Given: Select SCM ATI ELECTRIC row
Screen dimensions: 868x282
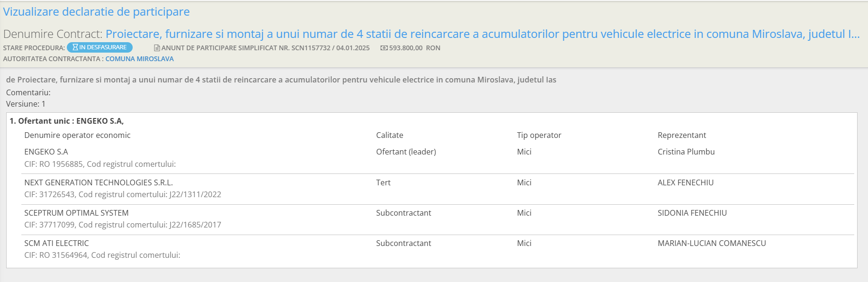Looking at the screenshot, I should 438,249.
